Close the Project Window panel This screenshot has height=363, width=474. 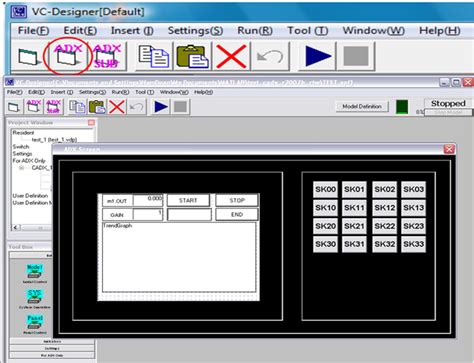coord(91,123)
